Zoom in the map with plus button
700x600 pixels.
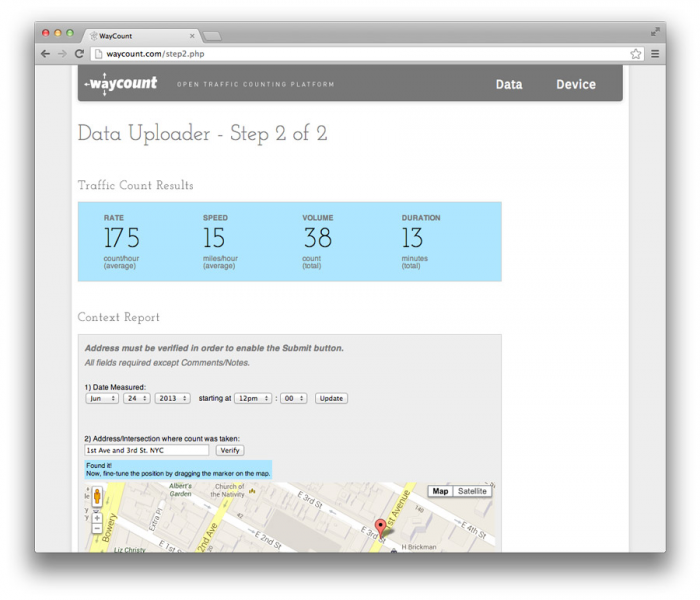(96, 518)
